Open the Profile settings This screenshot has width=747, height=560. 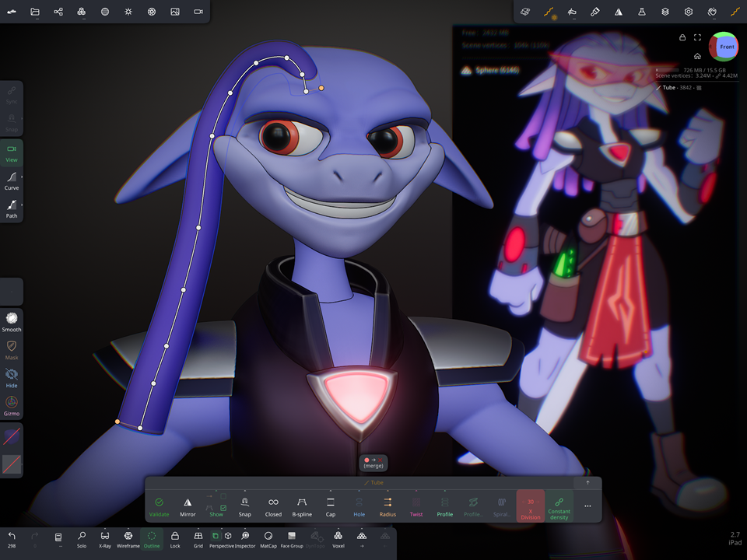point(445,506)
